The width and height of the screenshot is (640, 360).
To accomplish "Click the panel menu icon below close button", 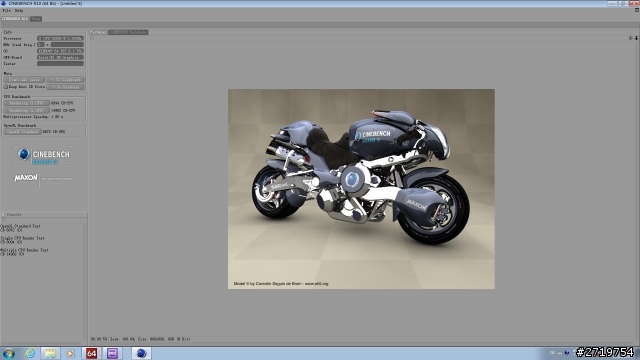I will pyautogui.click(x=637, y=10).
